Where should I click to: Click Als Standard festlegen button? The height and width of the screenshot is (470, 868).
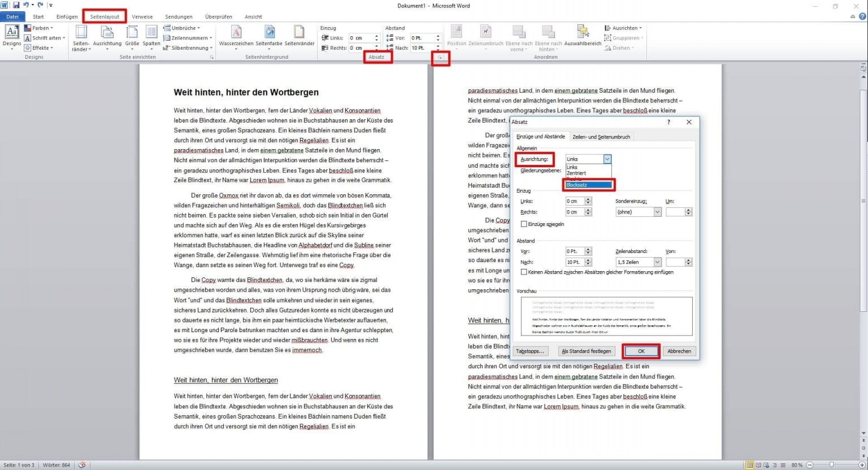coord(586,351)
